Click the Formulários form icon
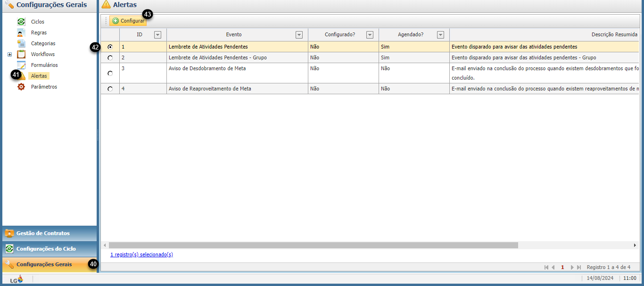Viewport: 644px width, 286px height. pyautogui.click(x=21, y=65)
